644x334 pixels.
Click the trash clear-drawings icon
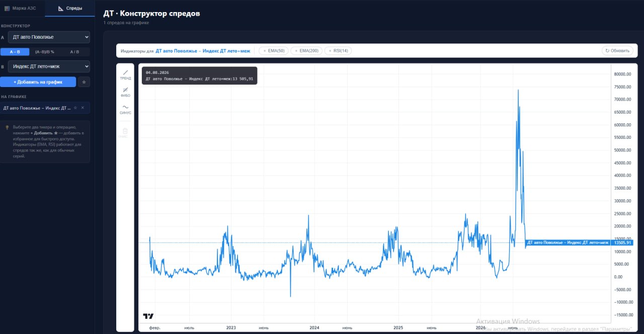[125, 132]
